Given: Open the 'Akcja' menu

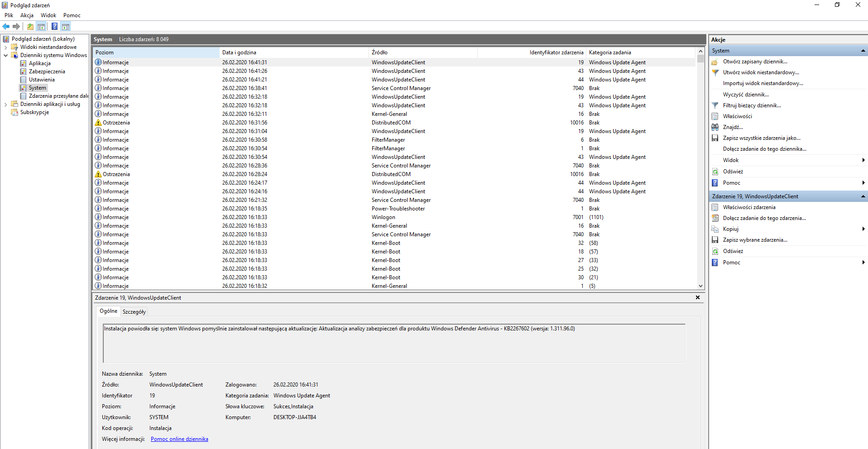Looking at the screenshot, I should (27, 15).
